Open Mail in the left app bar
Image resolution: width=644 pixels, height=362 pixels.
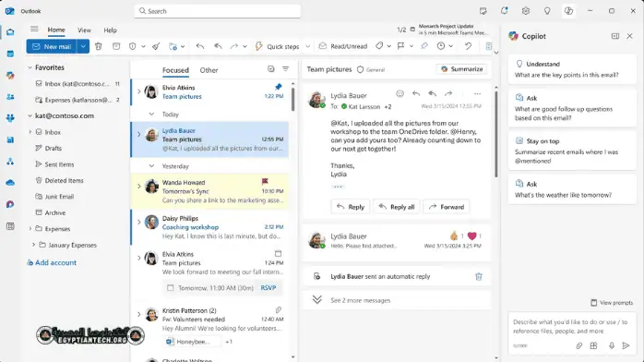pos(10,32)
